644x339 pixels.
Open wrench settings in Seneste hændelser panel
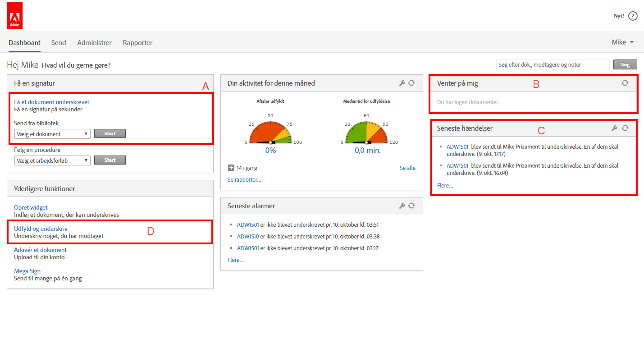(x=614, y=128)
